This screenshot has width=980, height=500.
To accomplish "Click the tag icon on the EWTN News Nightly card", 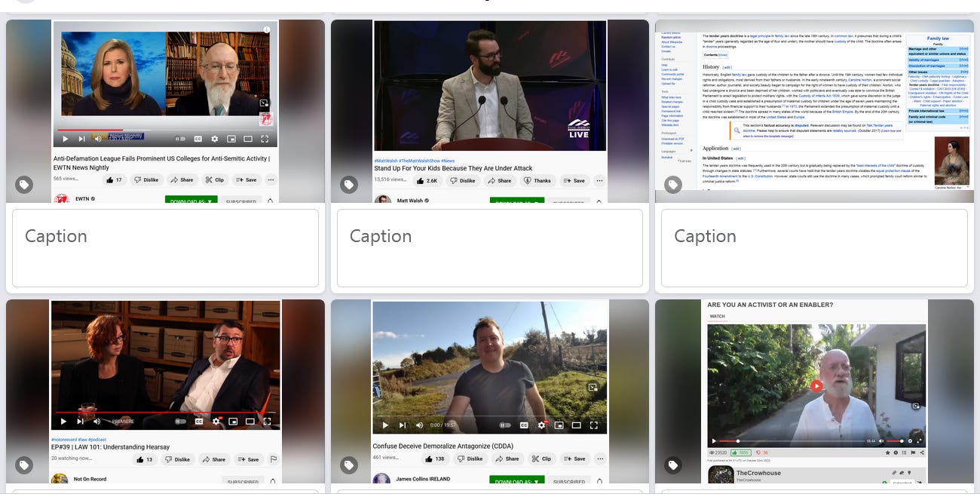I will point(24,185).
